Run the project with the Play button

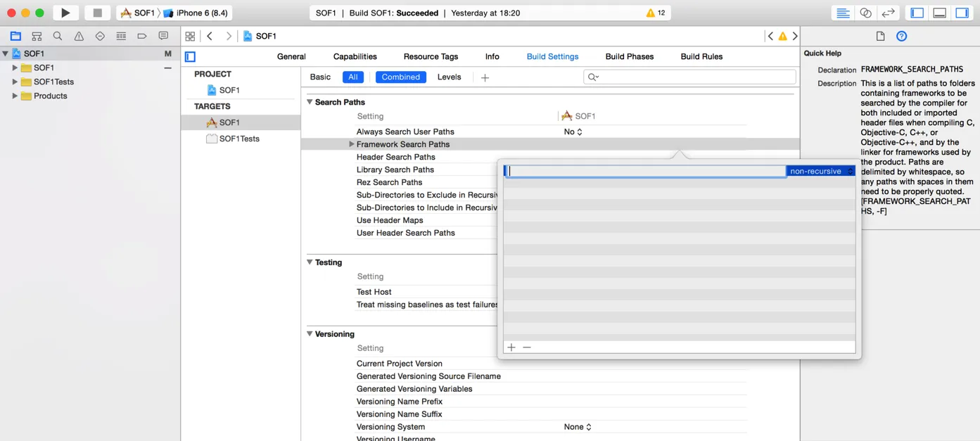click(x=65, y=13)
